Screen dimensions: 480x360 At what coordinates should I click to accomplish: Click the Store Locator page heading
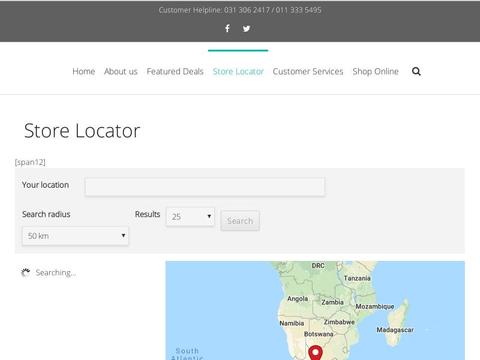[x=82, y=131]
